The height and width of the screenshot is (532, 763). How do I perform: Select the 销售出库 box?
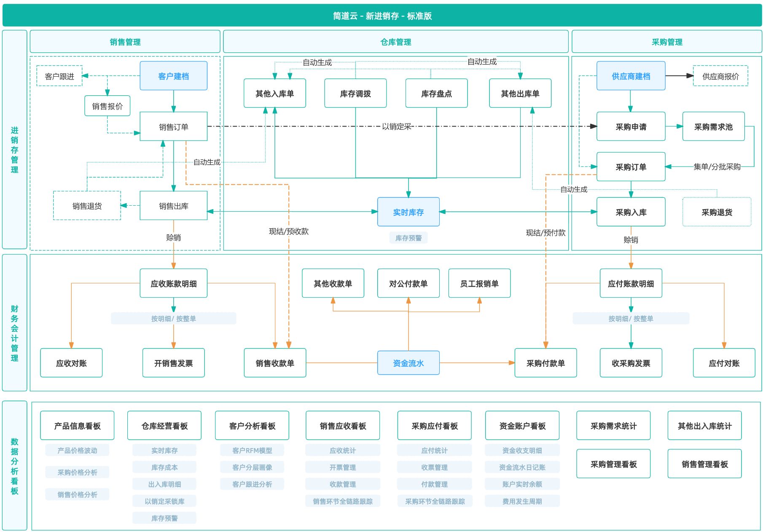click(x=173, y=206)
